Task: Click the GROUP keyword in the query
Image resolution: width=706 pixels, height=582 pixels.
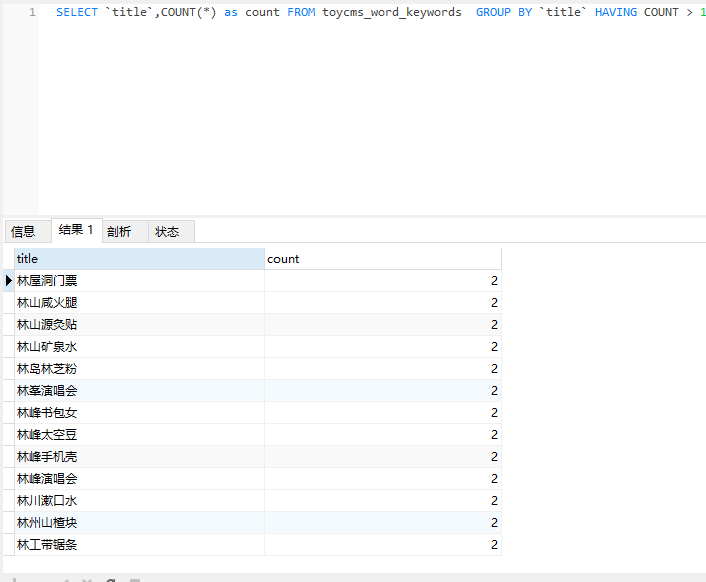Action: pyautogui.click(x=493, y=12)
